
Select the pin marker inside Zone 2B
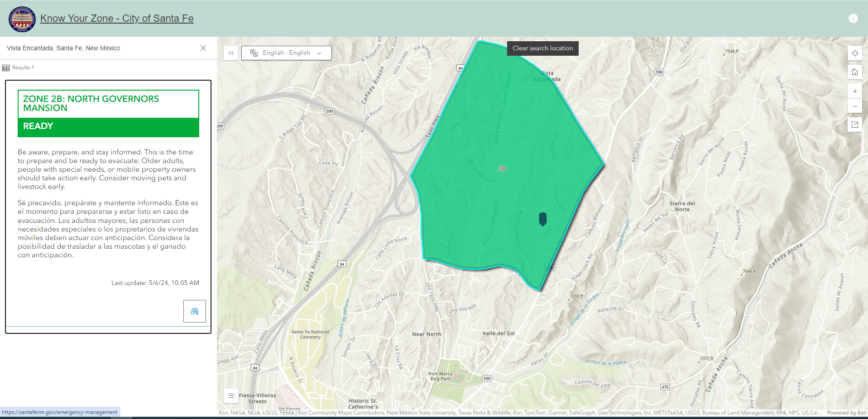click(x=542, y=219)
